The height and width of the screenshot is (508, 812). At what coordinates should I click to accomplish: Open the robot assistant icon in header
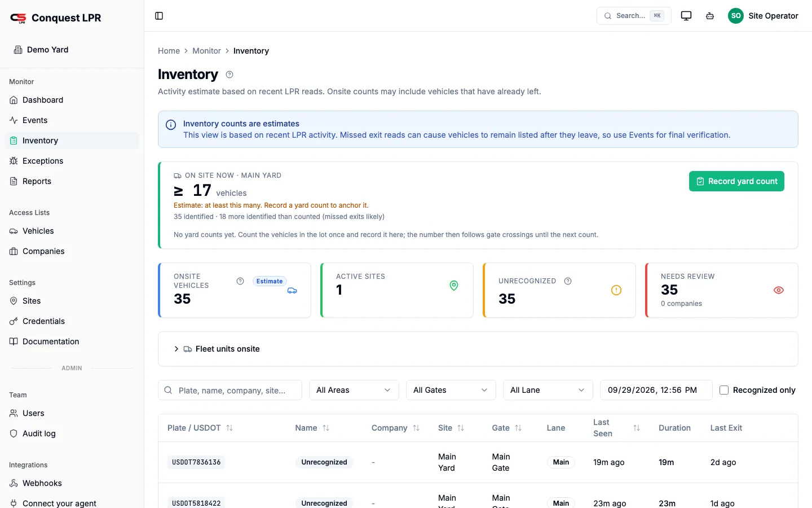710,16
